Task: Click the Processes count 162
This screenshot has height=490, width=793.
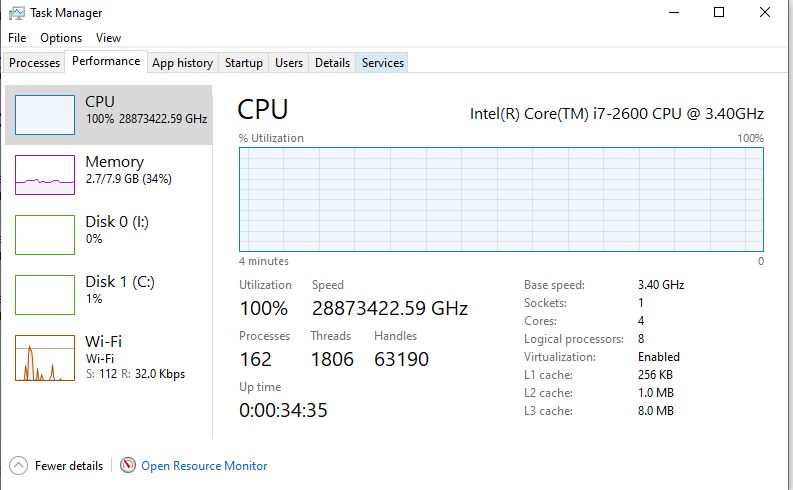Action: (x=256, y=359)
